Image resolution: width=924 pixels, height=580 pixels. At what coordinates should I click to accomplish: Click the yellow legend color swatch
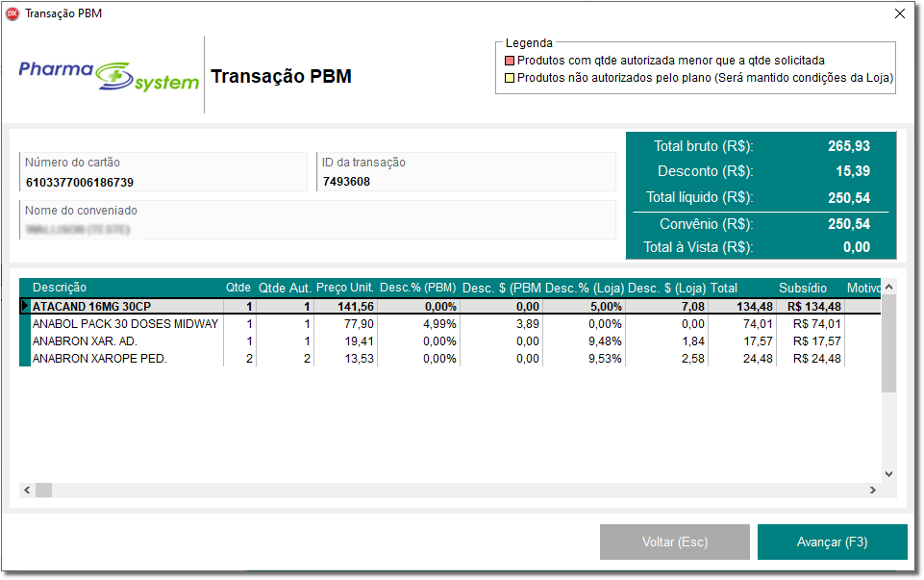[510, 78]
